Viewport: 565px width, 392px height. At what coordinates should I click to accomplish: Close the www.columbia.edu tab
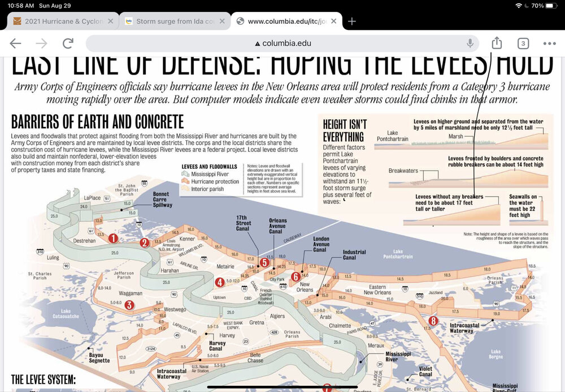[x=334, y=21]
